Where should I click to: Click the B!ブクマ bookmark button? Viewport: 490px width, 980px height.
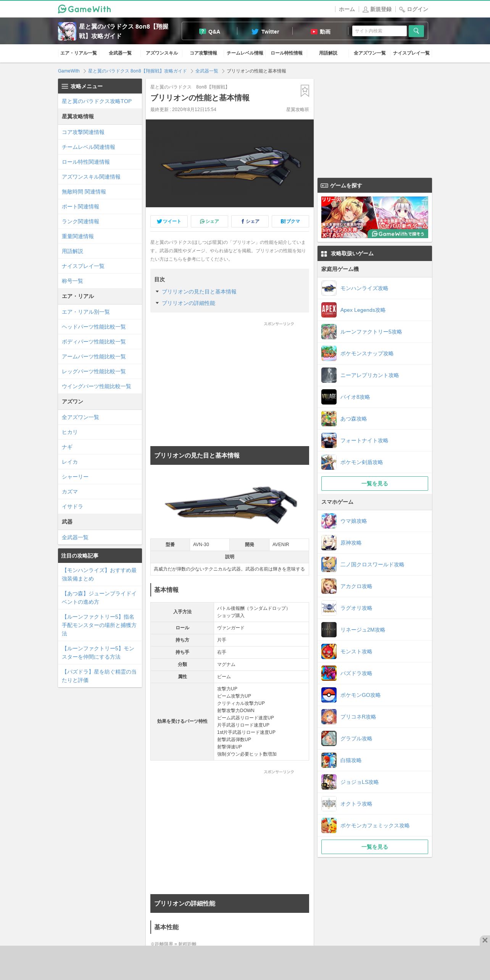(290, 221)
